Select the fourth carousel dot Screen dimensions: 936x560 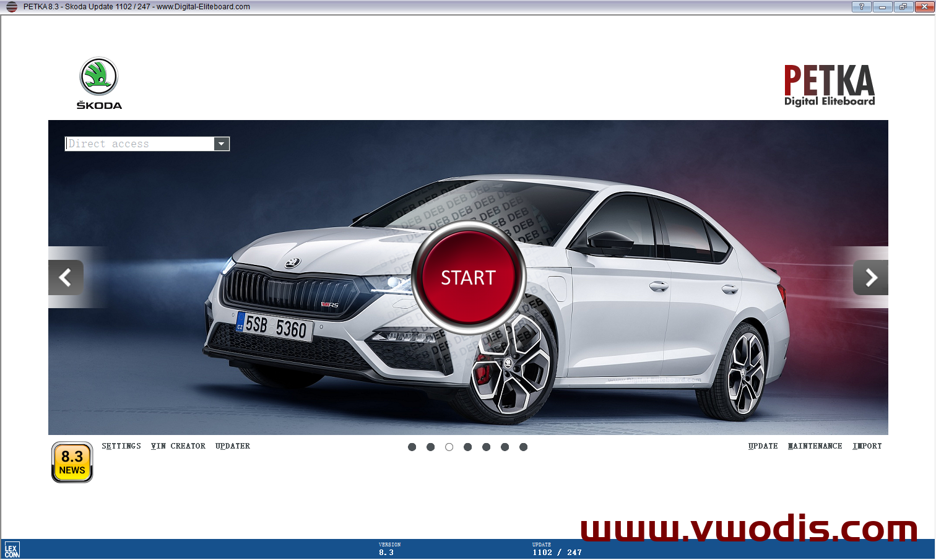(x=467, y=447)
